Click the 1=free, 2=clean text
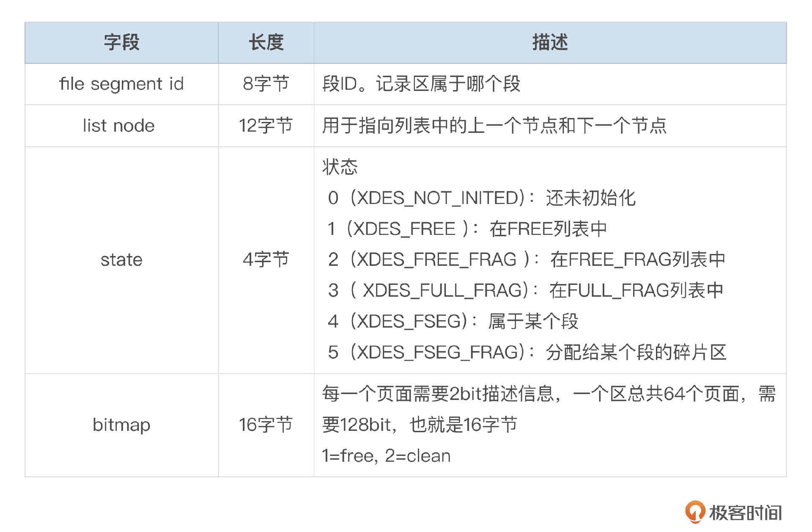 click(387, 456)
